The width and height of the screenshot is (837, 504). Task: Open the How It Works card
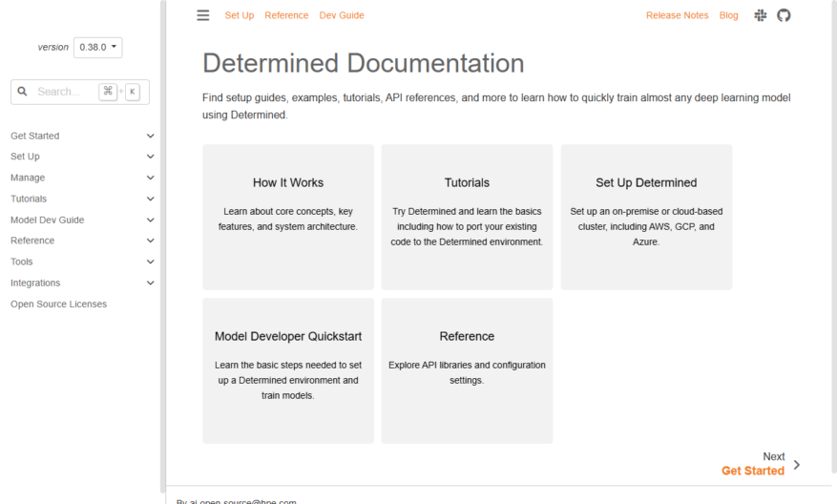pyautogui.click(x=288, y=217)
